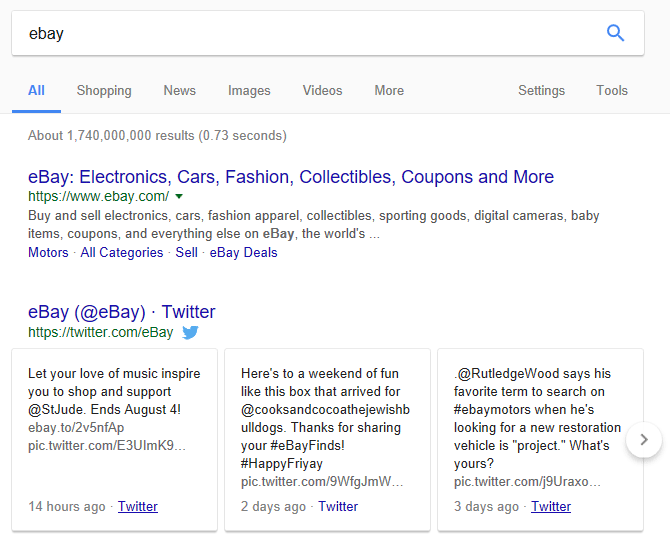This screenshot has height=551, width=670.
Task: Click the Twitter link under '14 hours ago'
Action: tap(138, 507)
